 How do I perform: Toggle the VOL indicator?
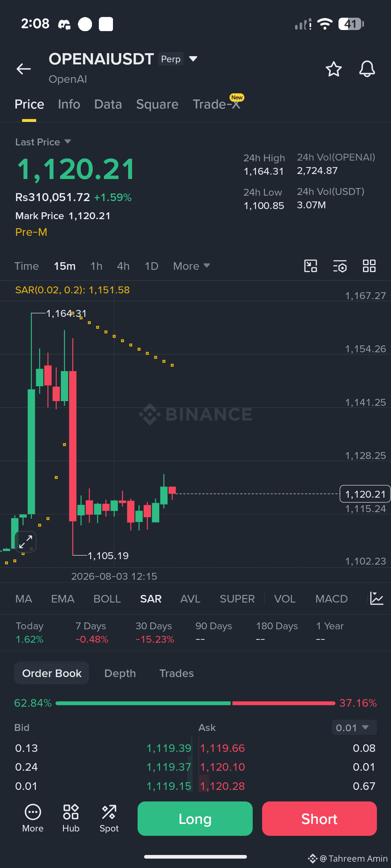285,599
